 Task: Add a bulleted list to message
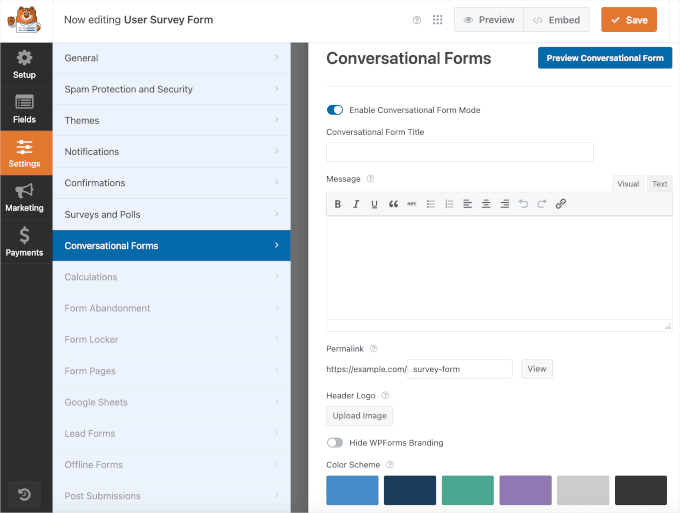(x=431, y=204)
